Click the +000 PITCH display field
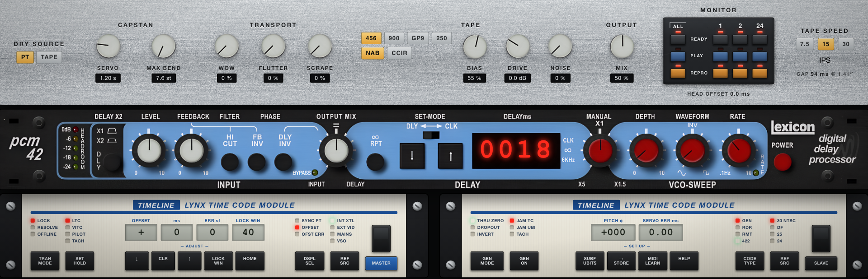 613,232
